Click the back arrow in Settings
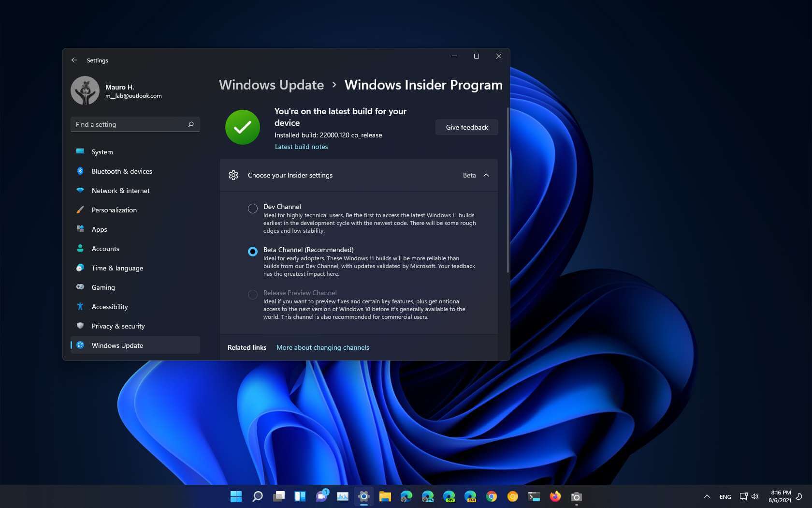812x508 pixels. [74, 60]
